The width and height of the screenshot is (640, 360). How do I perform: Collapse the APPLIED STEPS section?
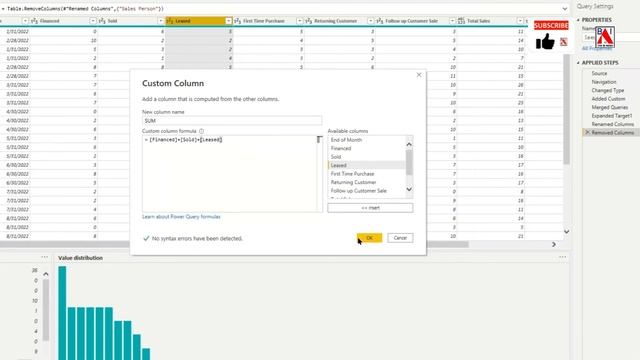(x=578, y=63)
